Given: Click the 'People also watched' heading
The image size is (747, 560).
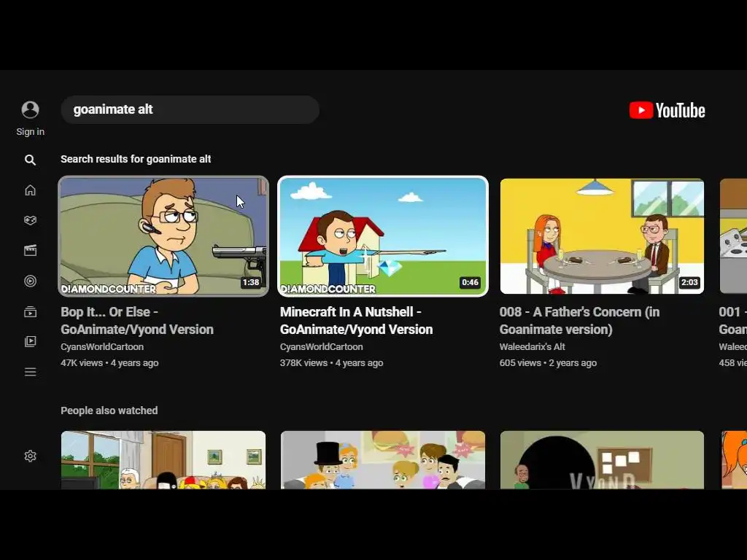Looking at the screenshot, I should click(x=109, y=411).
